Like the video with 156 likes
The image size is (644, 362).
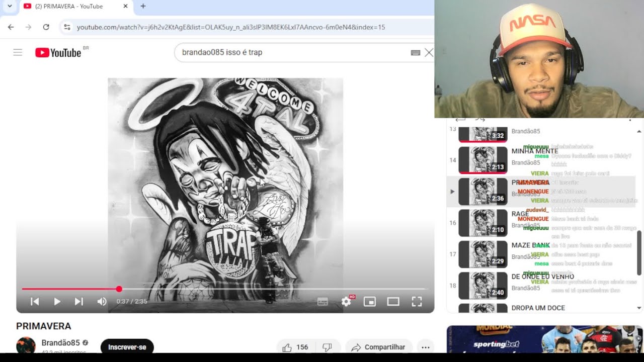point(296,347)
